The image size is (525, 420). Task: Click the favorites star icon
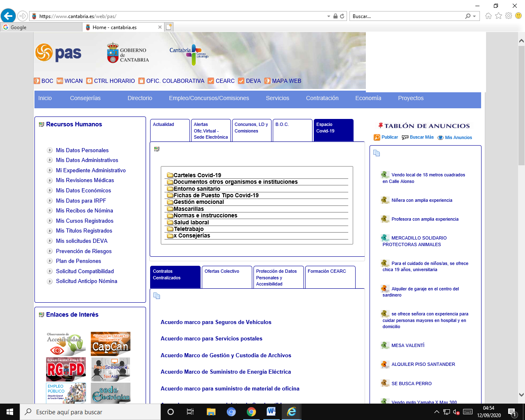tap(498, 16)
